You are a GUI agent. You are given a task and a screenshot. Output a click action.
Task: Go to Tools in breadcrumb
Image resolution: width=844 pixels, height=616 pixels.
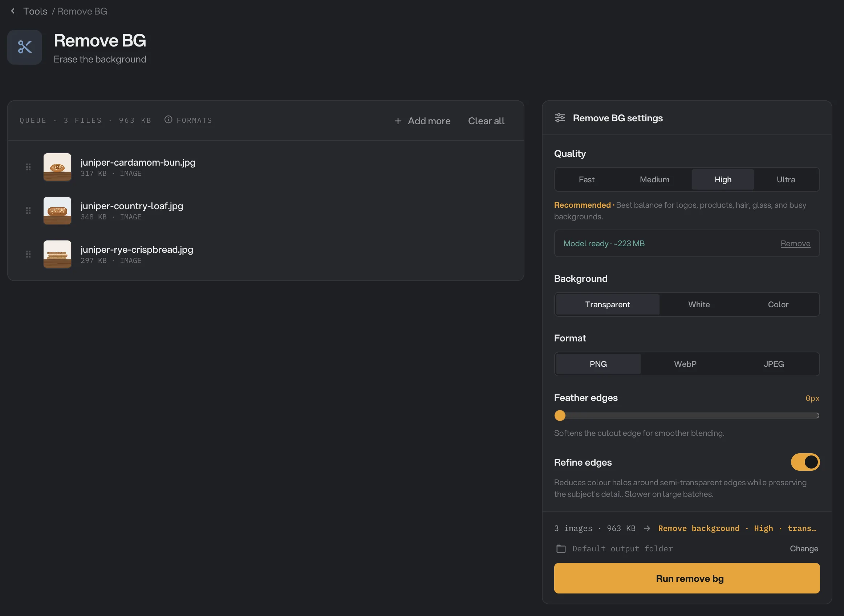(36, 11)
